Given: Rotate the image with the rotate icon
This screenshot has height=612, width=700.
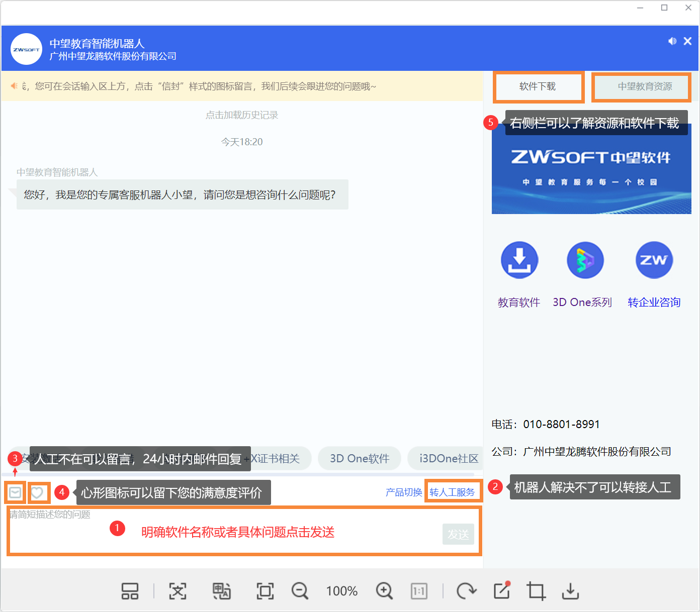Looking at the screenshot, I should point(467,591).
